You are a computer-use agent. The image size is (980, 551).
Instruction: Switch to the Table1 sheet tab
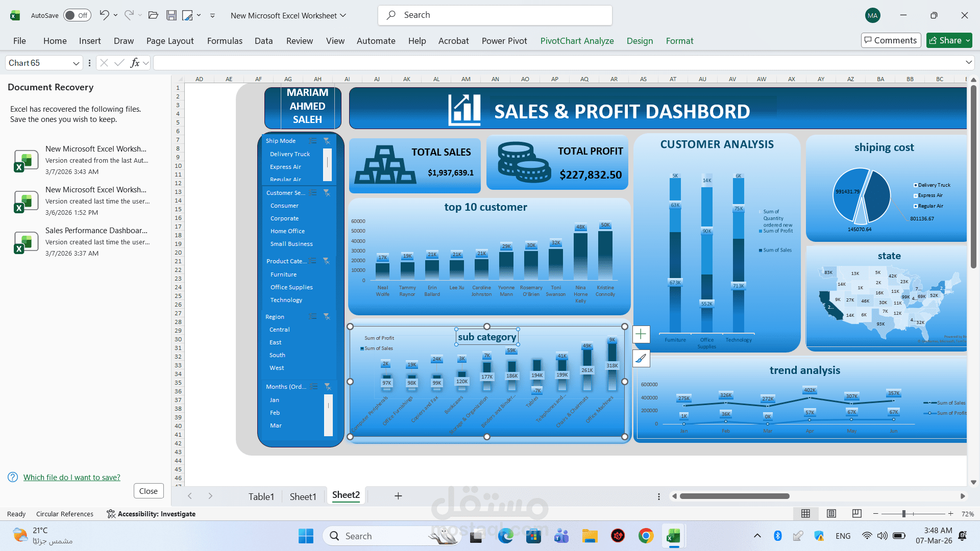click(x=261, y=496)
